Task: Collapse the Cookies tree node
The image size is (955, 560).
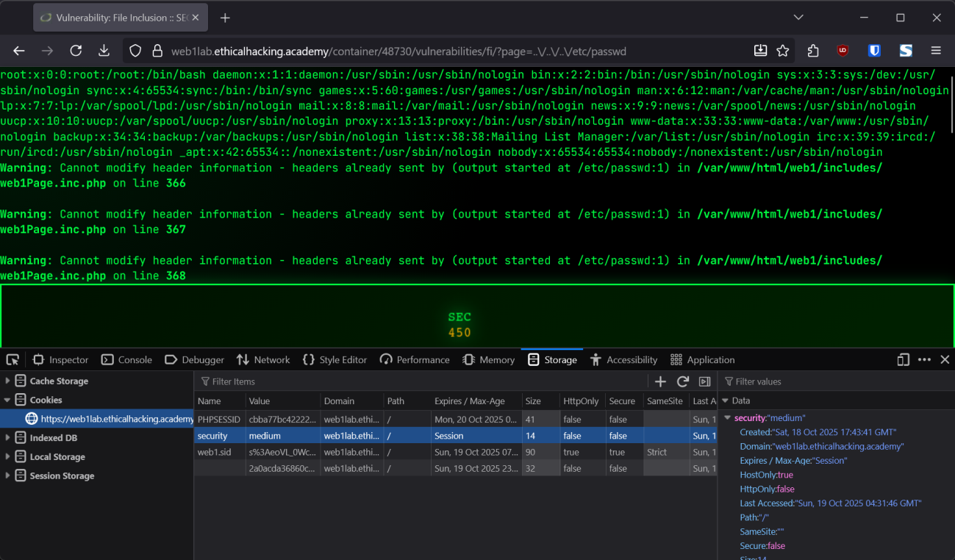Action: pos(8,400)
